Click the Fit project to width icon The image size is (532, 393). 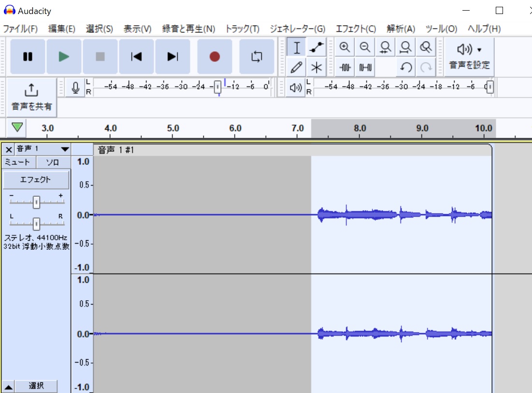[406, 47]
